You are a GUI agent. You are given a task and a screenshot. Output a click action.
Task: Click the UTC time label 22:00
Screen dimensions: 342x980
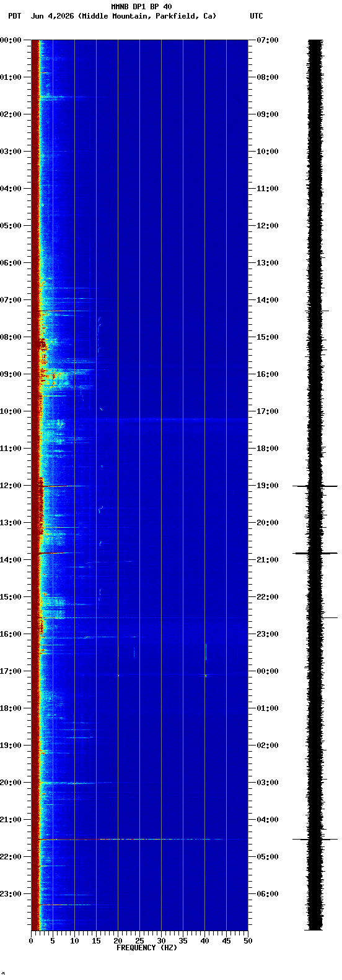click(x=268, y=597)
